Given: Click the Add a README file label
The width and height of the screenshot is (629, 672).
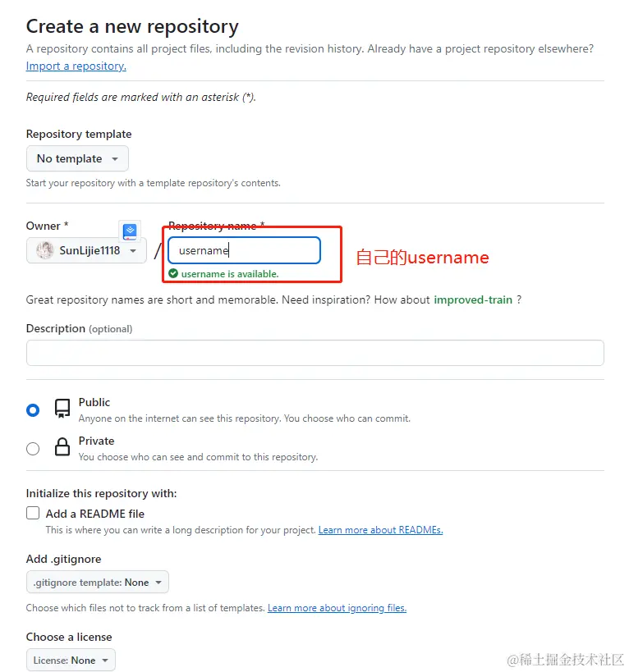Looking at the screenshot, I should point(94,514).
